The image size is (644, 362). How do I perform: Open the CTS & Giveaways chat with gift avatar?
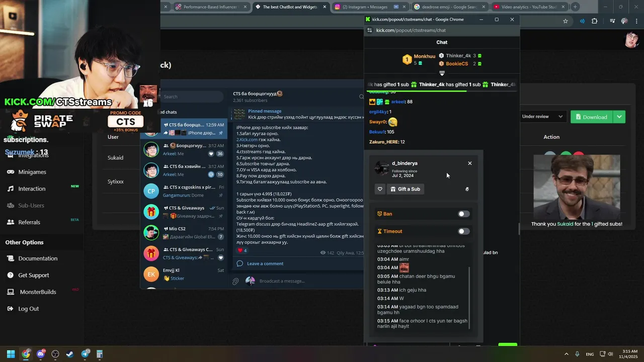click(185, 212)
